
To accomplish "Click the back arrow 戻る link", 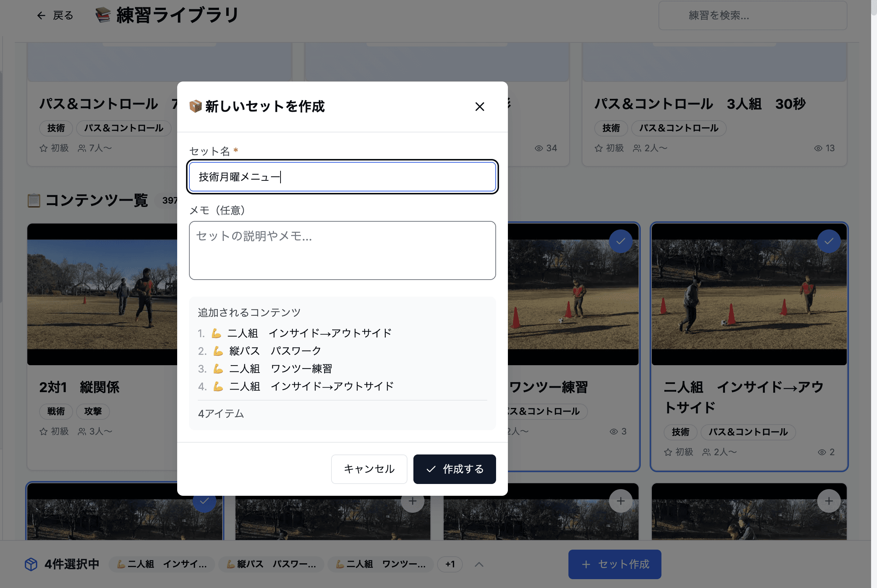I will tap(55, 15).
